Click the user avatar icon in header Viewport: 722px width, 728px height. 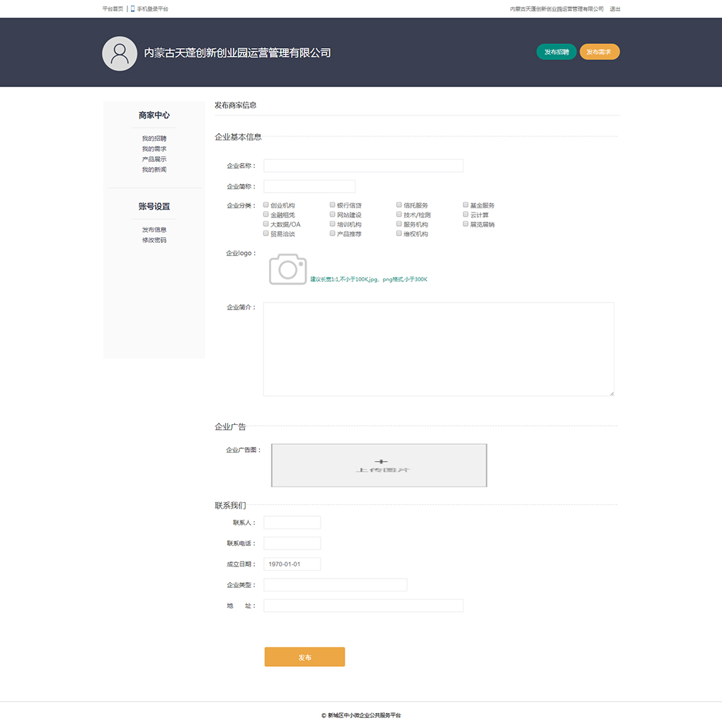tap(120, 54)
